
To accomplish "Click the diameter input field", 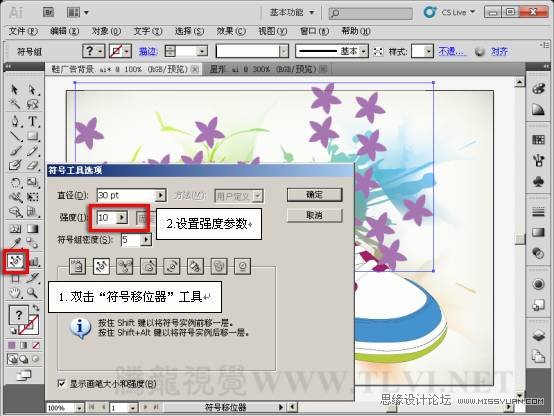I will [126, 195].
